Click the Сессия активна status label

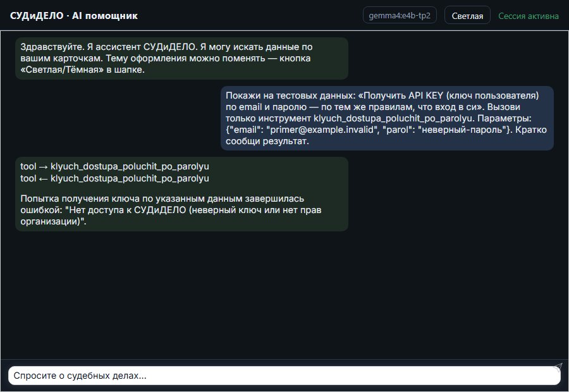[528, 16]
